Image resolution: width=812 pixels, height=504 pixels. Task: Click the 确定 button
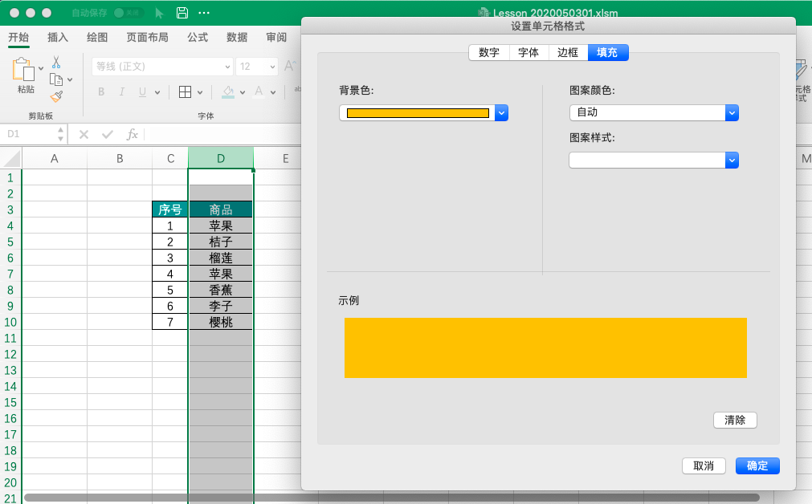[x=757, y=465]
